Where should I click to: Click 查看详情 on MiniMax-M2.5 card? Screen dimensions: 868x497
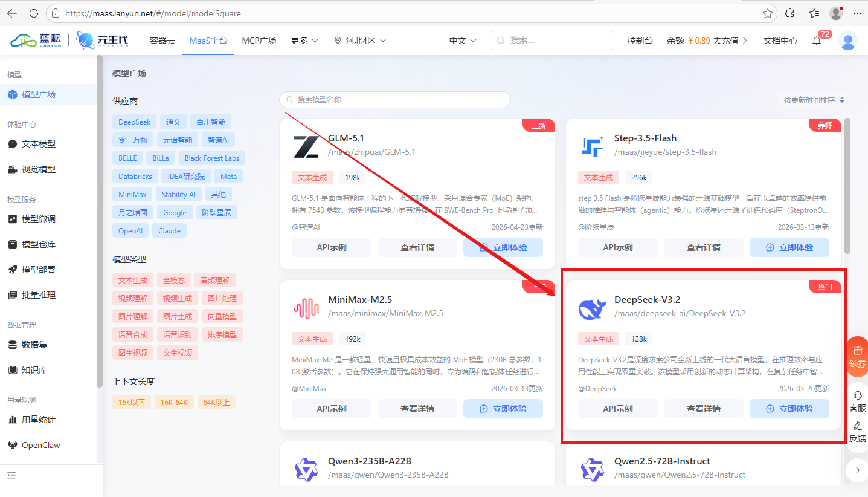417,409
